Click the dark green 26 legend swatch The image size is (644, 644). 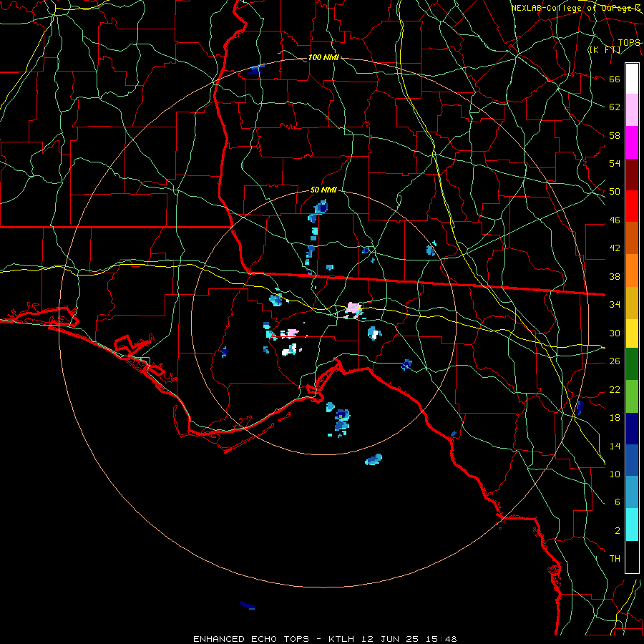[632, 364]
